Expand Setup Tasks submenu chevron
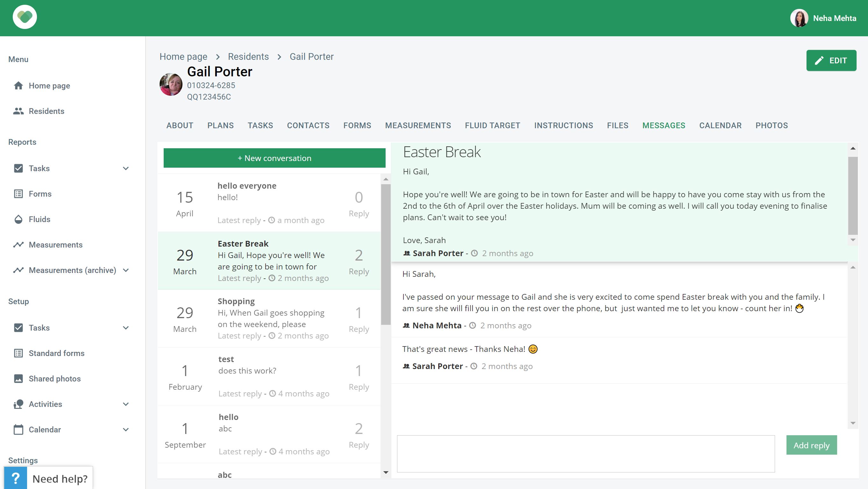This screenshot has width=868, height=489. tap(126, 328)
